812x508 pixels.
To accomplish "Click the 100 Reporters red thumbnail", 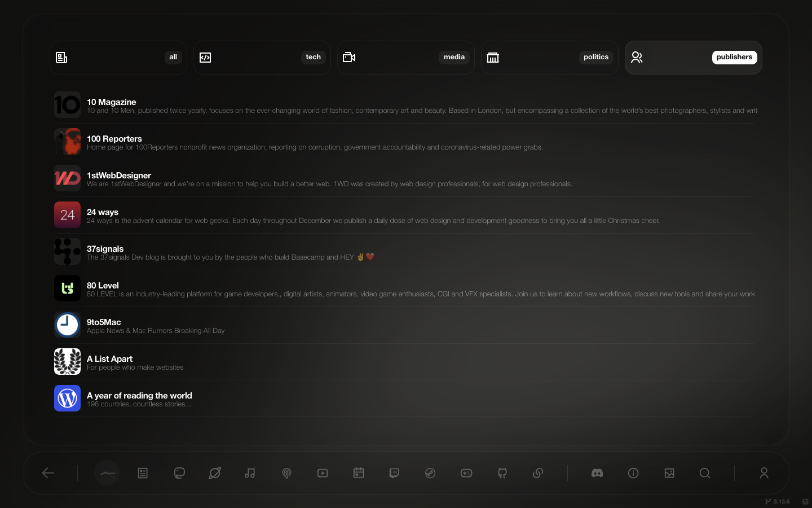I will tap(67, 142).
